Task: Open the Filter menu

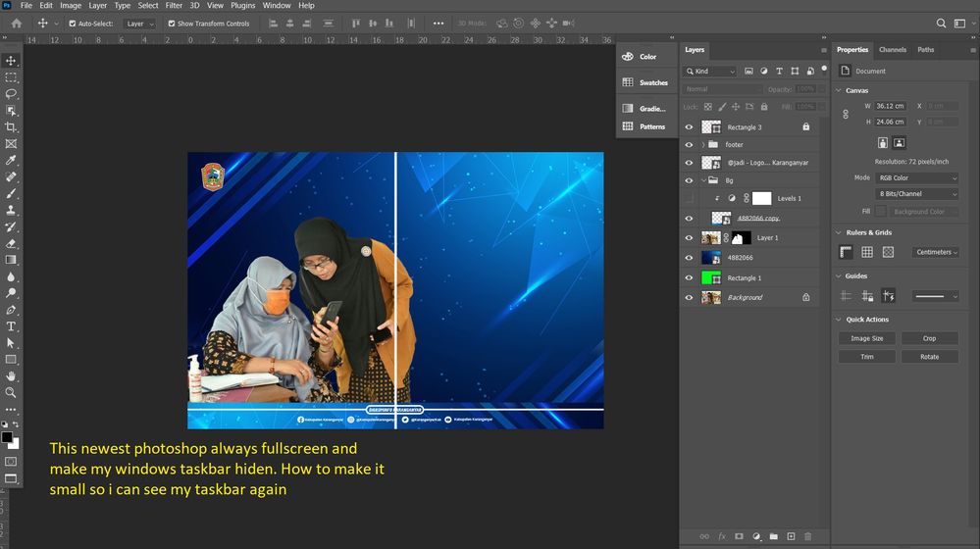Action: [174, 6]
